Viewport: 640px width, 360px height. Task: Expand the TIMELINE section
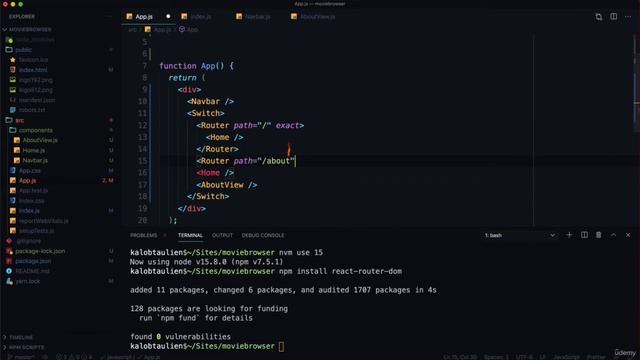click(21, 338)
